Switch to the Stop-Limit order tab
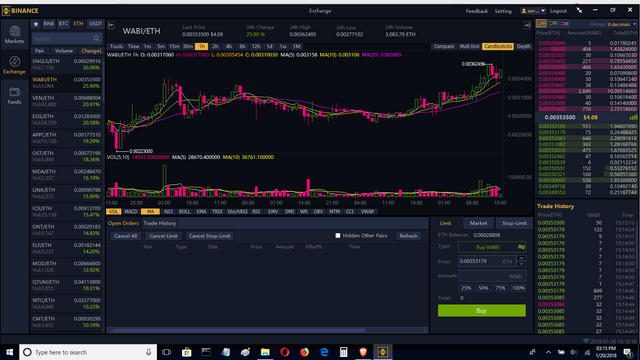 click(514, 223)
